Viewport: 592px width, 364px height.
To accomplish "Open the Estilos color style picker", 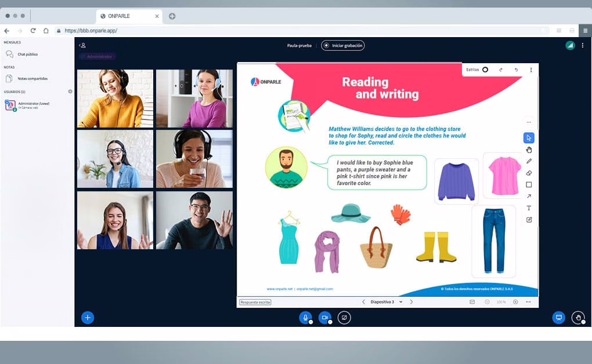I will point(485,69).
